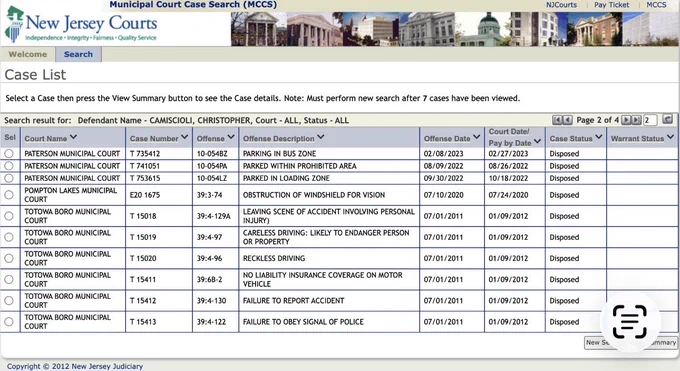
Task: Select case T 753615 radio button
Action: (x=9, y=178)
